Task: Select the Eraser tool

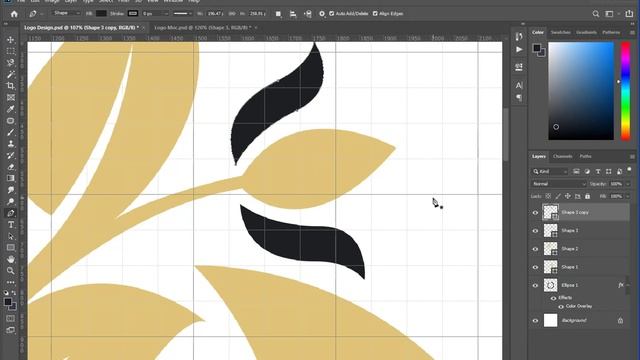Action: click(x=11, y=167)
